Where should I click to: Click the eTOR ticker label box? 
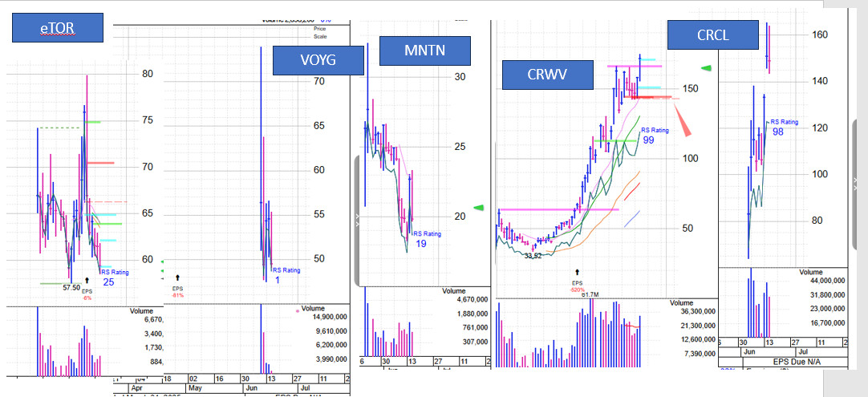pos(58,28)
